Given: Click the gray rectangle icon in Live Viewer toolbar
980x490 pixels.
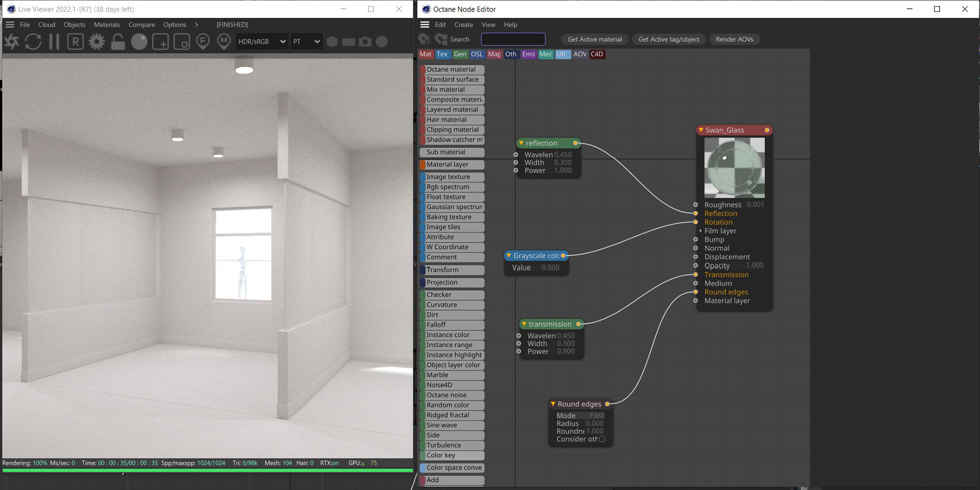Looking at the screenshot, I should pyautogui.click(x=349, y=42).
